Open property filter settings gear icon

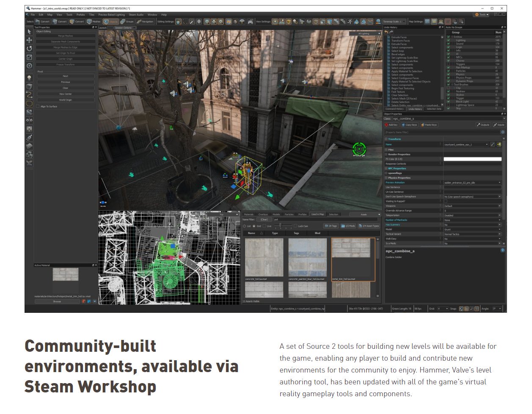(503, 132)
